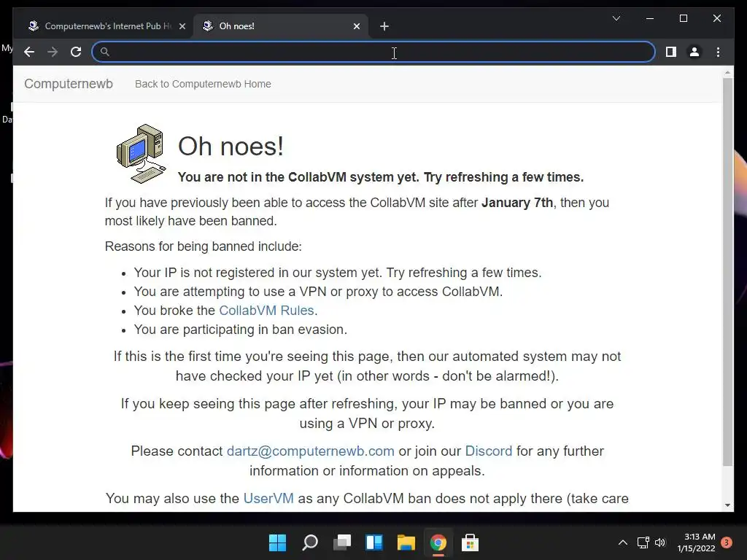Open the clock showing 3:13 AM

point(697,542)
